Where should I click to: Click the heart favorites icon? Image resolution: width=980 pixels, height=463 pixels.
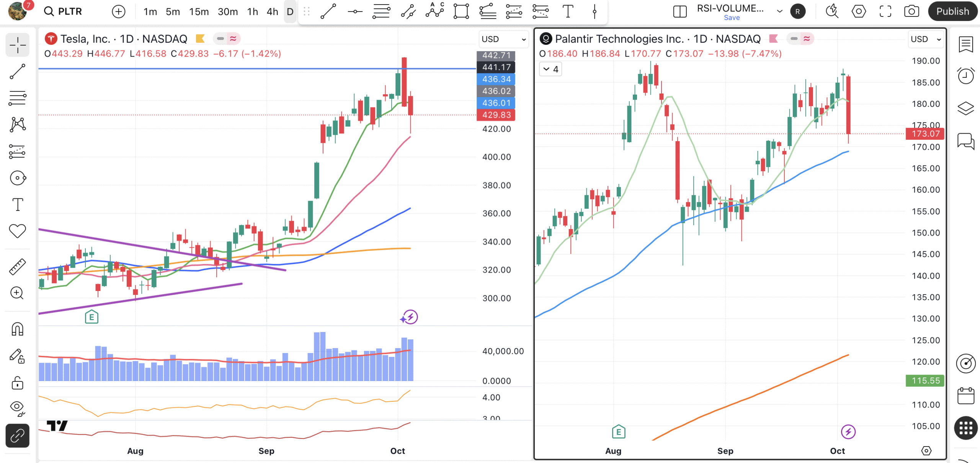pyautogui.click(x=18, y=231)
